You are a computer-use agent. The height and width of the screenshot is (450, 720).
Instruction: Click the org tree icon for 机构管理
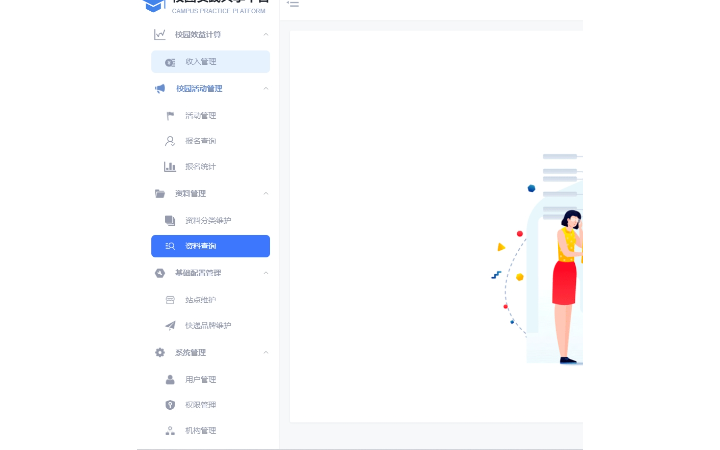click(170, 431)
